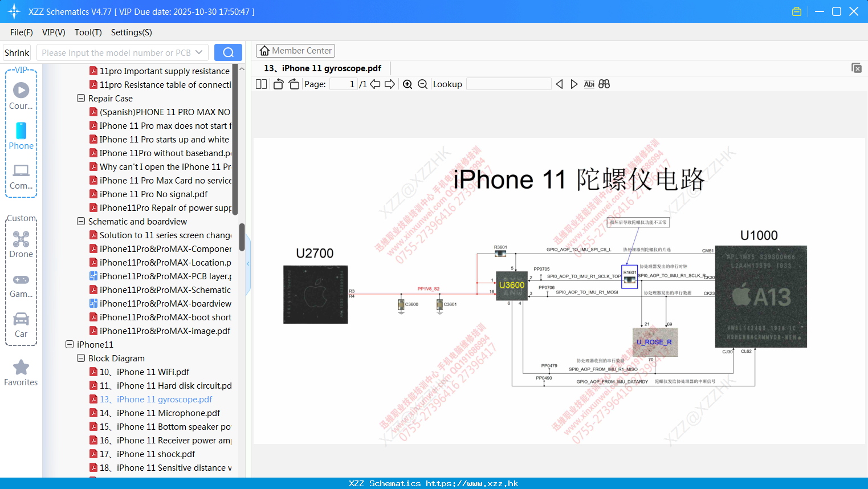The image size is (868, 489).
Task: Open the Drone category
Action: (21, 244)
